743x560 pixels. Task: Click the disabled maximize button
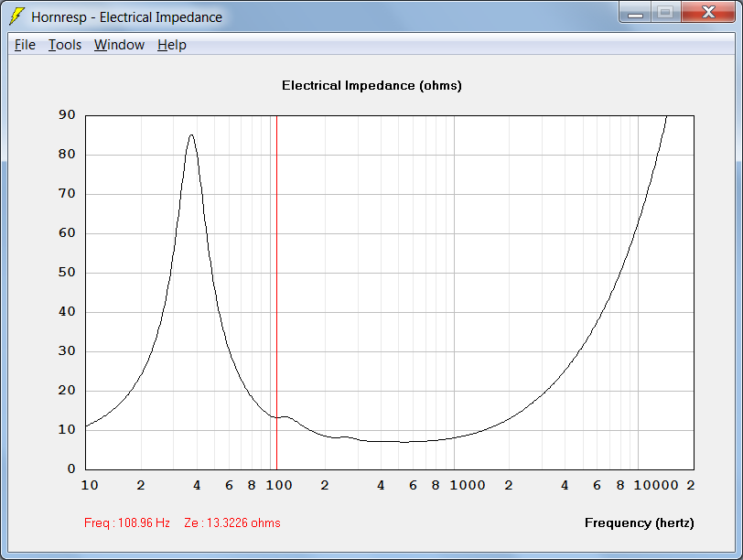pyautogui.click(x=666, y=12)
